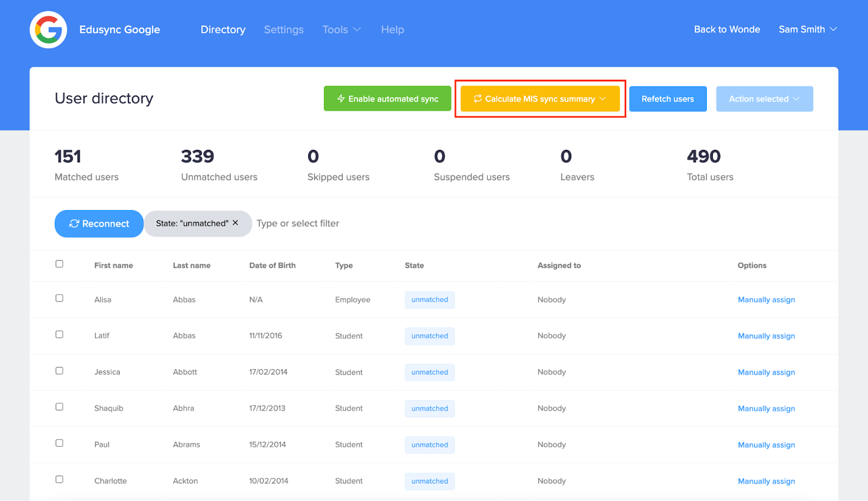Screen dimensions: 868x501
Task: Click the unmatched state badge for Jessica Abbott
Action: (x=429, y=372)
